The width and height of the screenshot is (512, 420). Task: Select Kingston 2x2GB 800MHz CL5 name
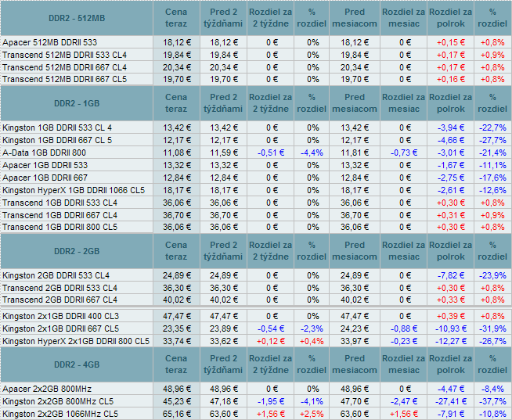point(58,401)
